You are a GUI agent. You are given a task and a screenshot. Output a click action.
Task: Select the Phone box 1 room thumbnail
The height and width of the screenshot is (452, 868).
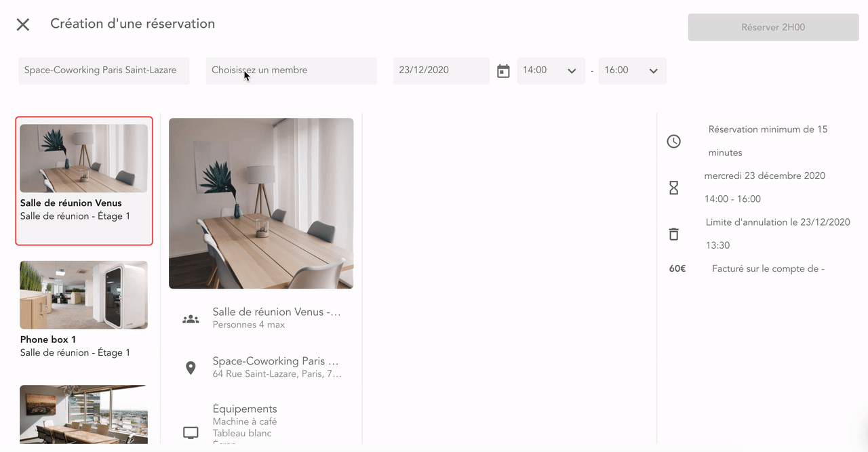83,295
